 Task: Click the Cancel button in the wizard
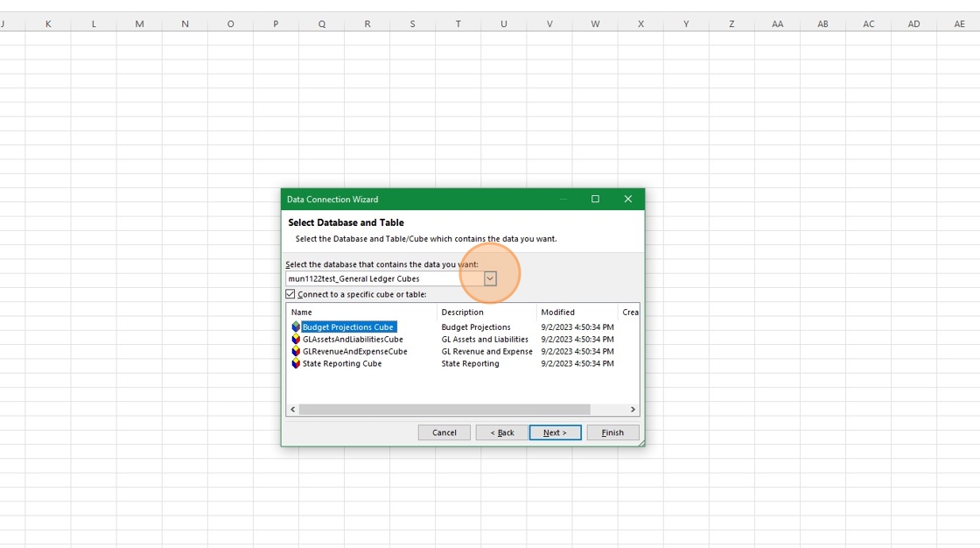444,432
